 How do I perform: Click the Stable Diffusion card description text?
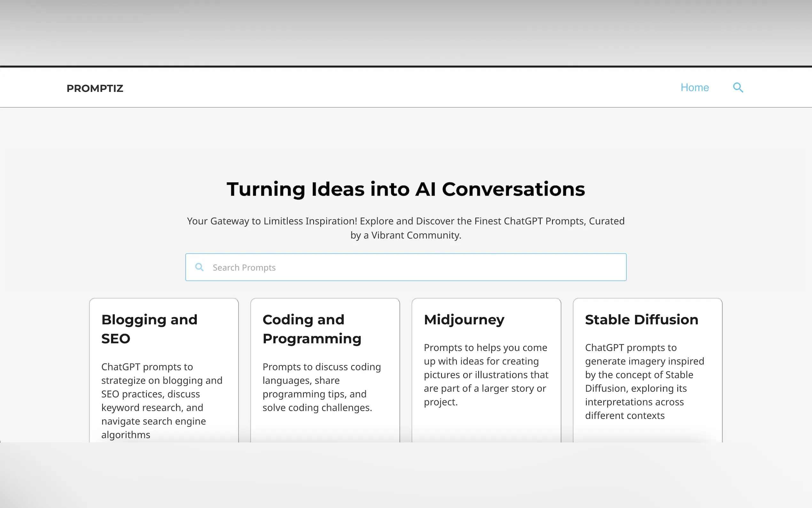644,381
